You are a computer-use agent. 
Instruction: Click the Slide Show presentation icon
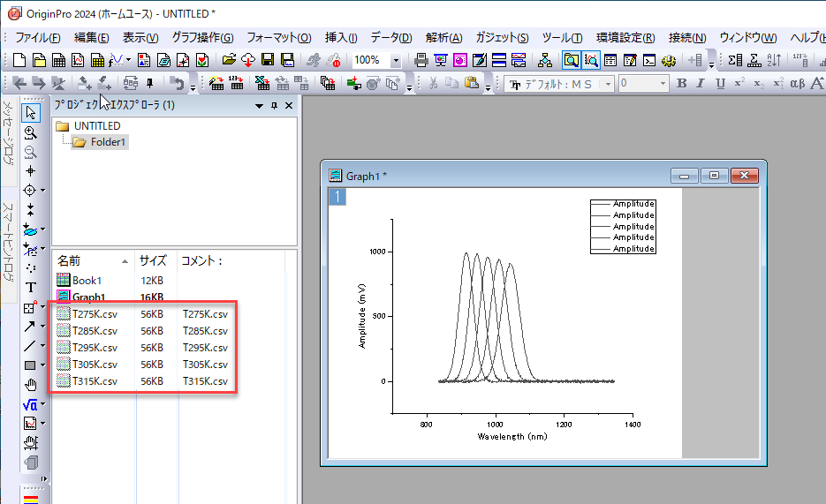441,61
